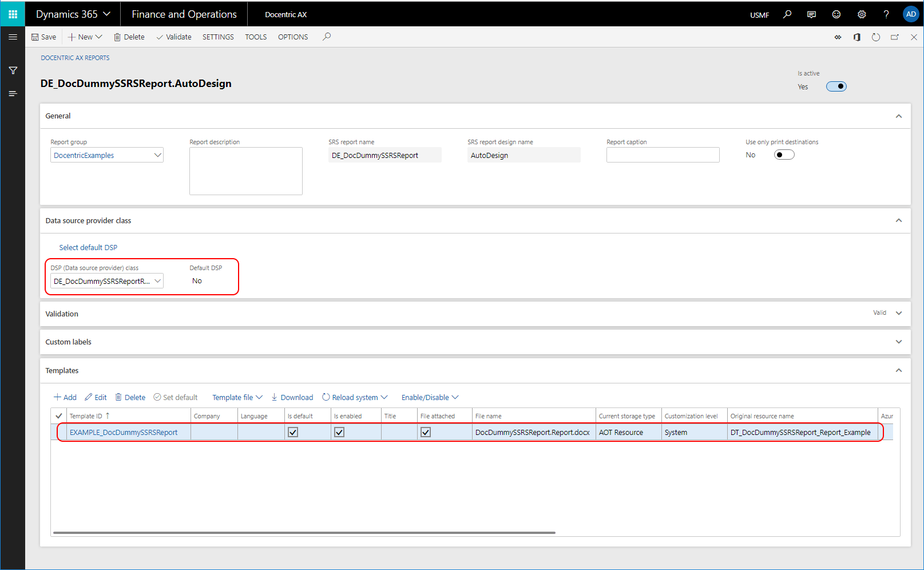The image size is (924, 570).
Task: Click the horizontal scrollbar of the Templates grid
Action: (x=304, y=533)
